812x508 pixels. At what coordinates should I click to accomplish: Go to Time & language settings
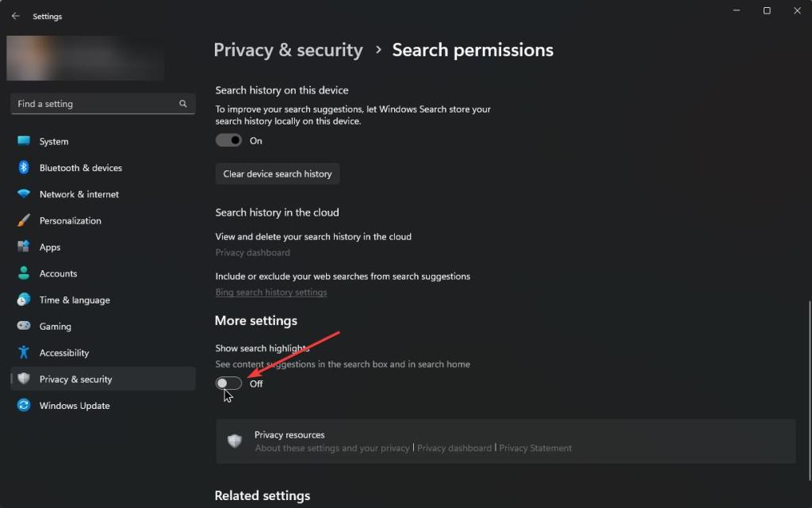click(75, 300)
